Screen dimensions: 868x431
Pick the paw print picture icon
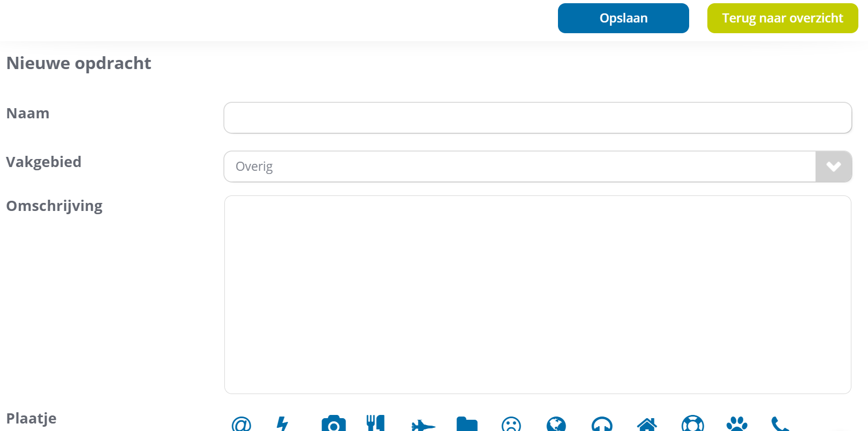(737, 424)
